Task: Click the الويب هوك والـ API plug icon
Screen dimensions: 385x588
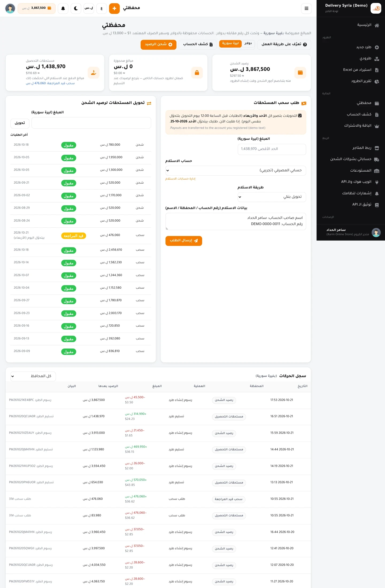Action: click(x=377, y=182)
